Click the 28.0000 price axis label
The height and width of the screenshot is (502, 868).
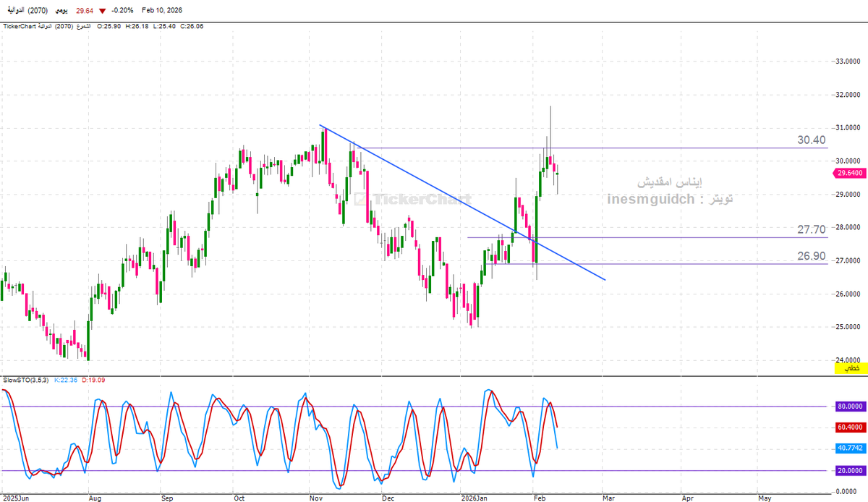(x=848, y=228)
